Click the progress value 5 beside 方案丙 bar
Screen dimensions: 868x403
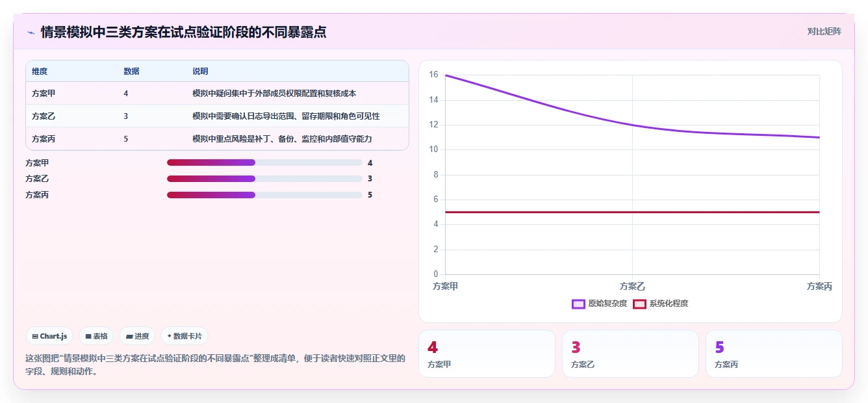[370, 195]
